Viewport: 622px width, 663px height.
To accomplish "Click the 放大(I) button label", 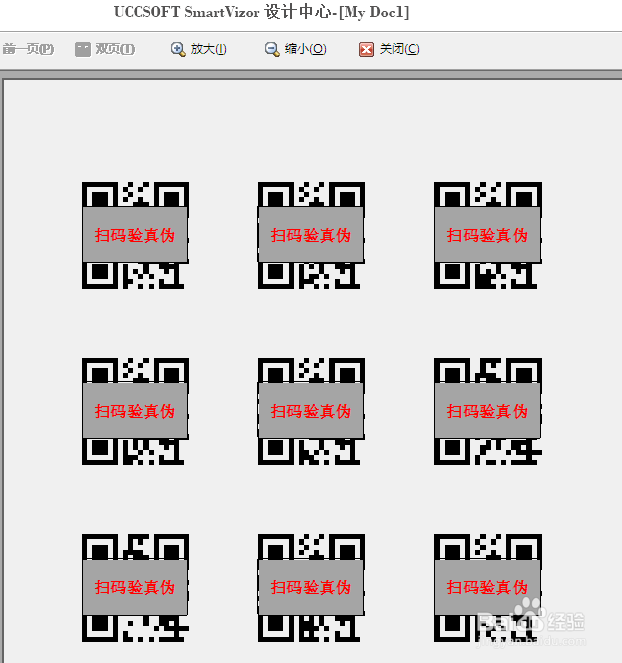I will click(208, 49).
